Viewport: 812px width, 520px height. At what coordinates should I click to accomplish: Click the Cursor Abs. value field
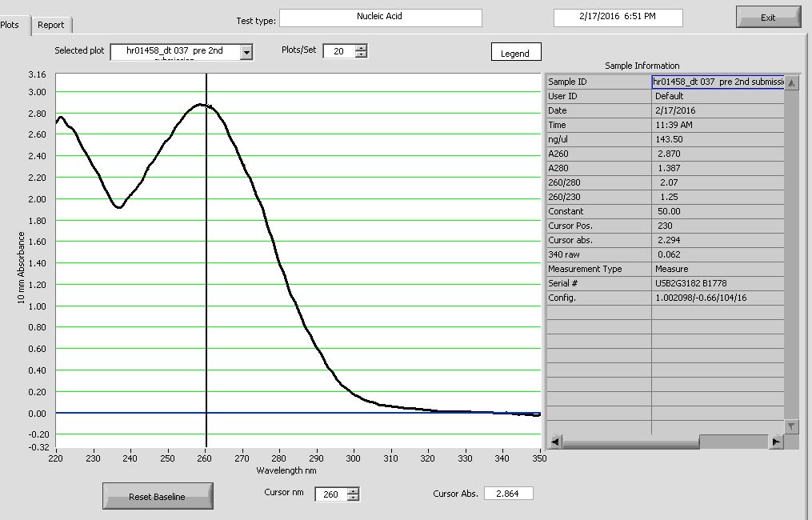pyautogui.click(x=509, y=494)
